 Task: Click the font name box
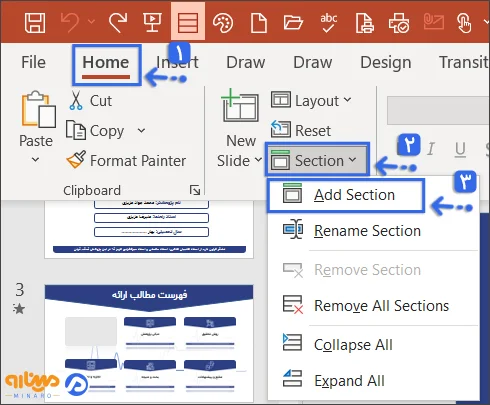click(438, 110)
